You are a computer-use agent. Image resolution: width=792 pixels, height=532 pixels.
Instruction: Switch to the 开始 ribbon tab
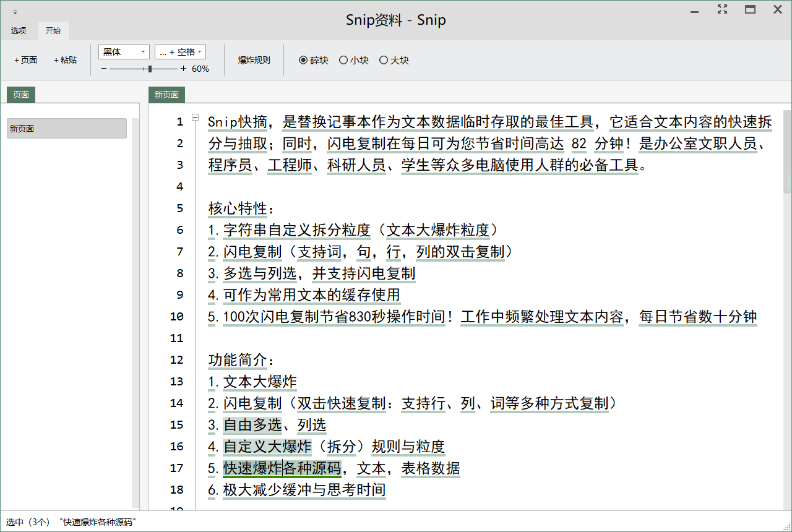53,30
